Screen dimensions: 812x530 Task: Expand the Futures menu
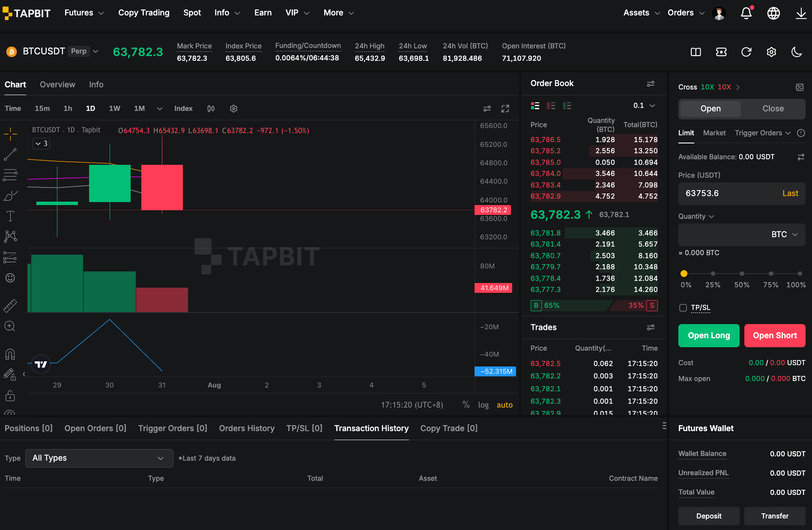point(84,13)
